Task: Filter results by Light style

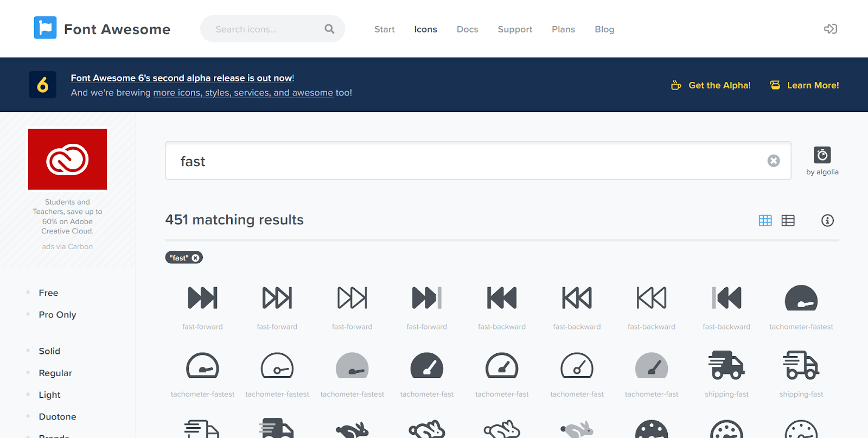Action: pyautogui.click(x=49, y=395)
